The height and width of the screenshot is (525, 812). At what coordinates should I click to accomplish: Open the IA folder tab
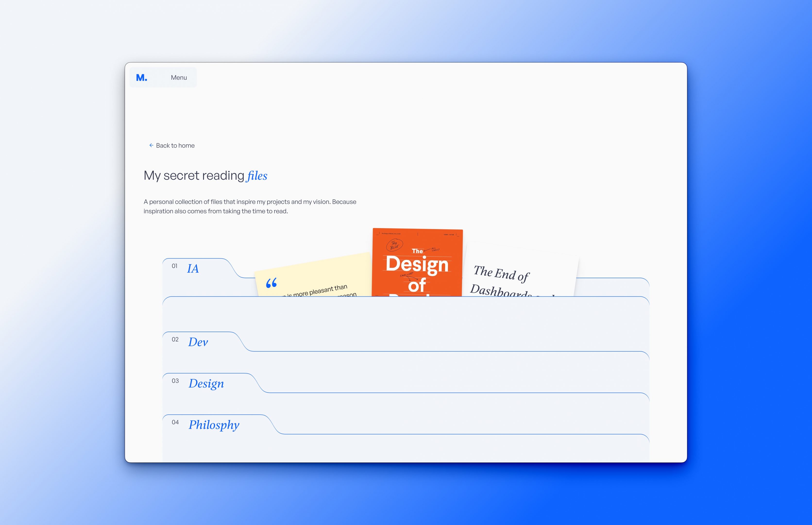pos(193,269)
